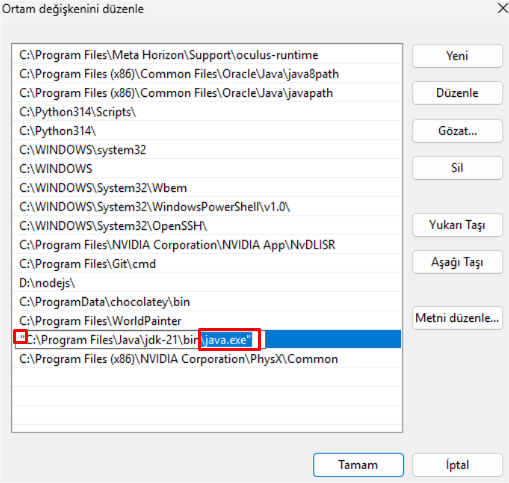The image size is (509, 483).
Task: Select the Oracle Java javapath entry
Action: [207, 93]
